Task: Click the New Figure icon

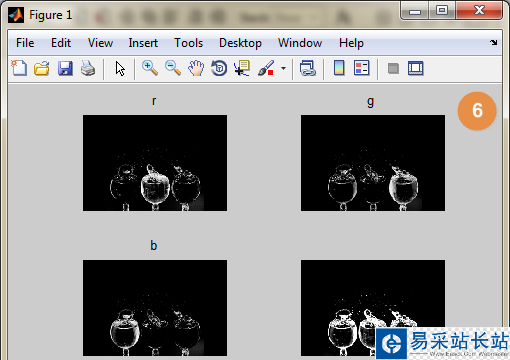Action: click(x=19, y=68)
